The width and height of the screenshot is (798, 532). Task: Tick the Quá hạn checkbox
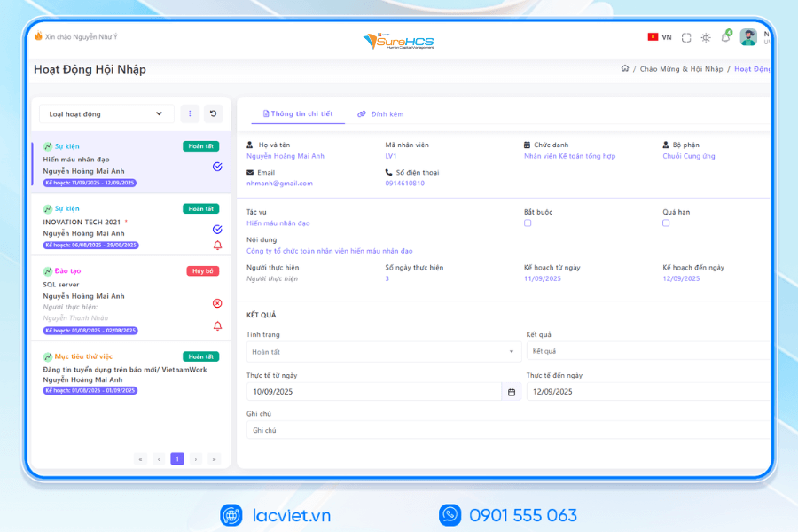click(666, 223)
